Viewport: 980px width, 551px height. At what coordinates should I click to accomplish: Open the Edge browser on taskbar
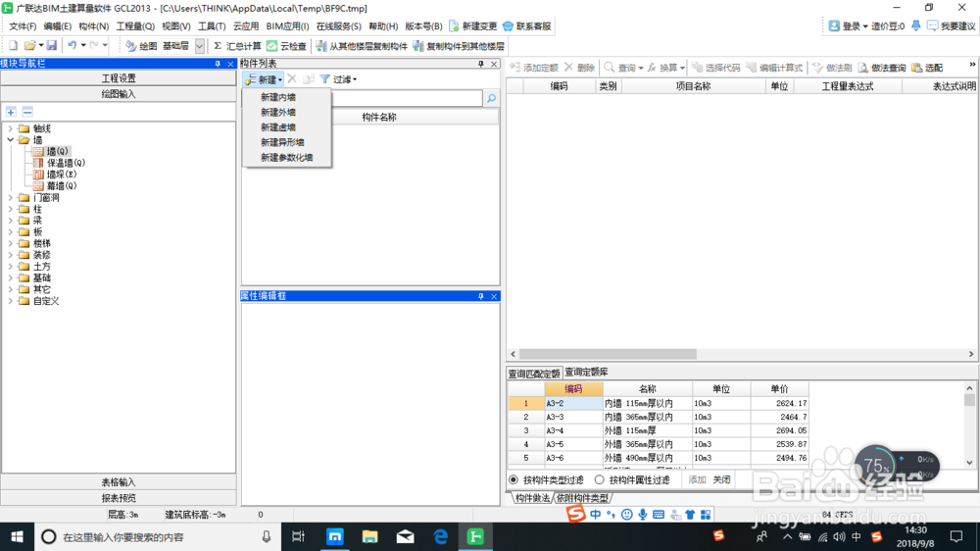[441, 536]
